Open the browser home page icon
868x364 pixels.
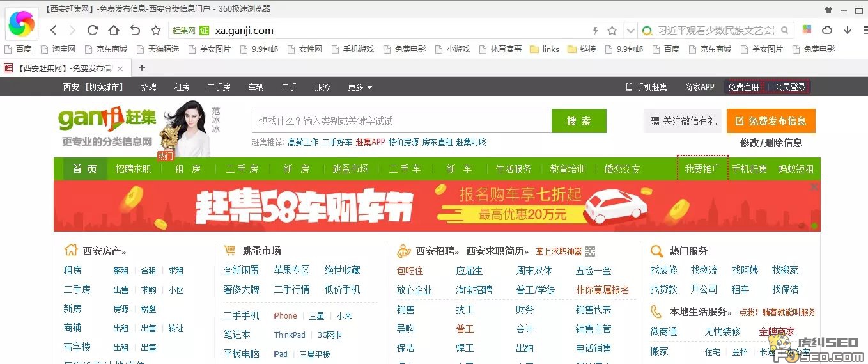tap(114, 30)
